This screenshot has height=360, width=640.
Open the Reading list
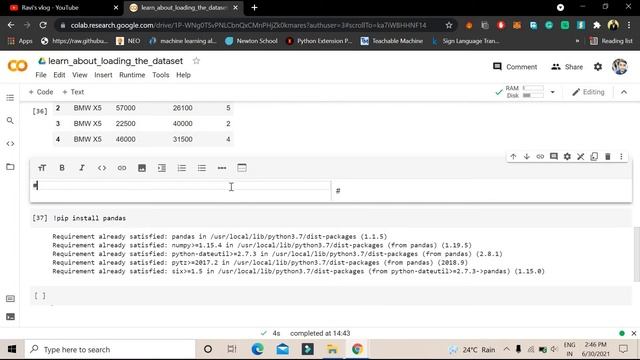pyautogui.click(x=611, y=41)
